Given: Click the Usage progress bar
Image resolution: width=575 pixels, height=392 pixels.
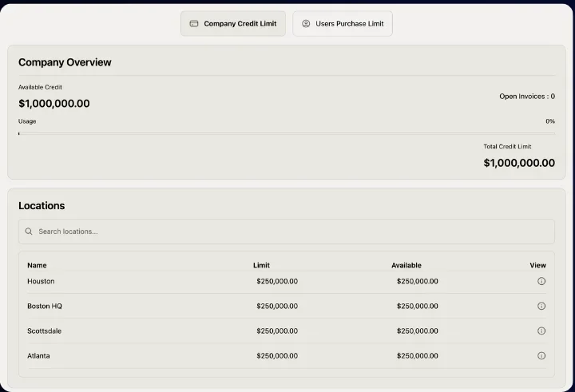Looking at the screenshot, I should coord(287,133).
